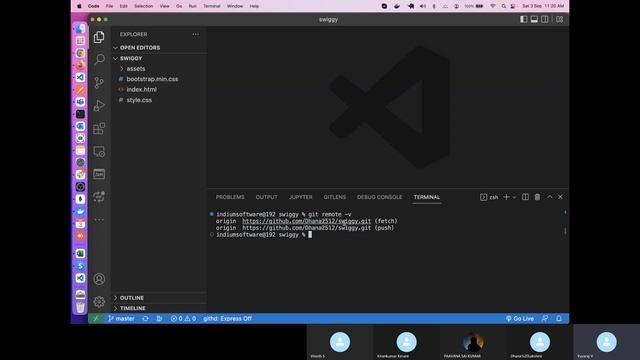
Task: Switch to the Jupyter tab
Action: [300, 197]
